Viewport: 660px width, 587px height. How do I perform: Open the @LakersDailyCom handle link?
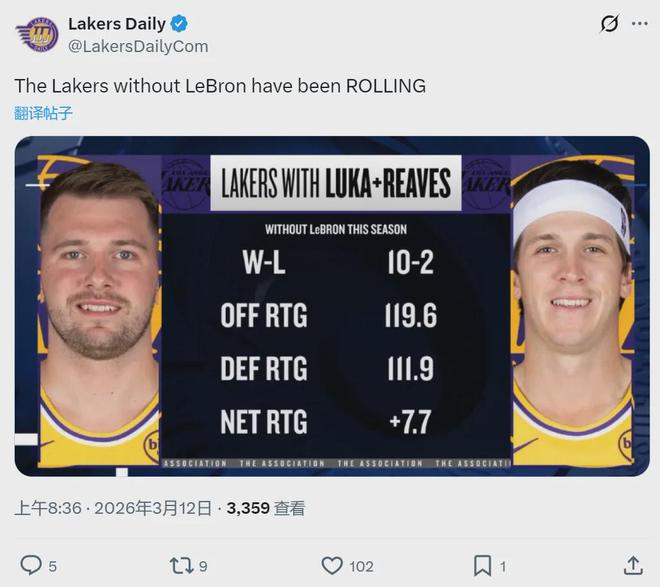click(138, 46)
